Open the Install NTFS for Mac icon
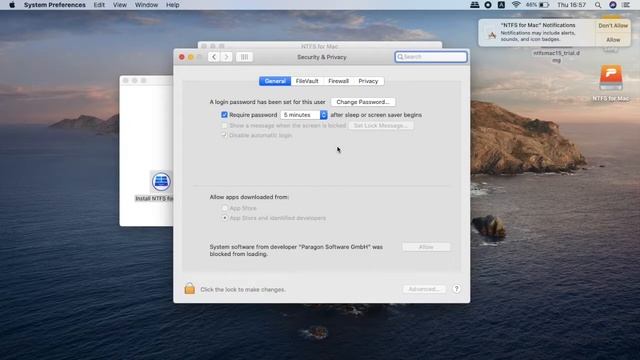The height and width of the screenshot is (360, 640). click(161, 182)
